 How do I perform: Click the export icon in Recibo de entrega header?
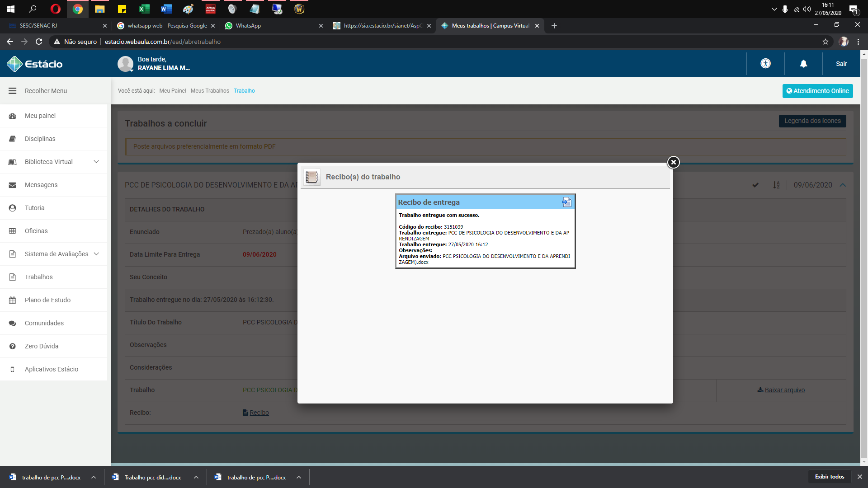[566, 202]
